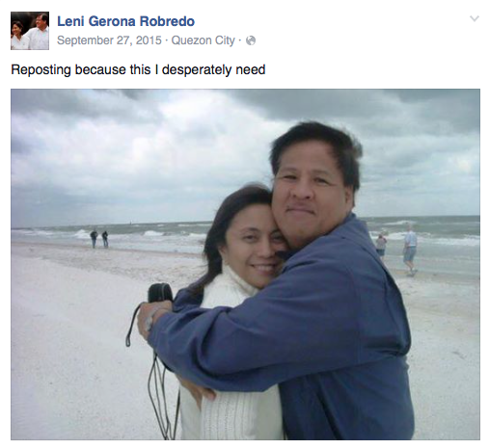Click the word 'desperately' in the caption
The width and height of the screenshot is (489, 448).
197,69
